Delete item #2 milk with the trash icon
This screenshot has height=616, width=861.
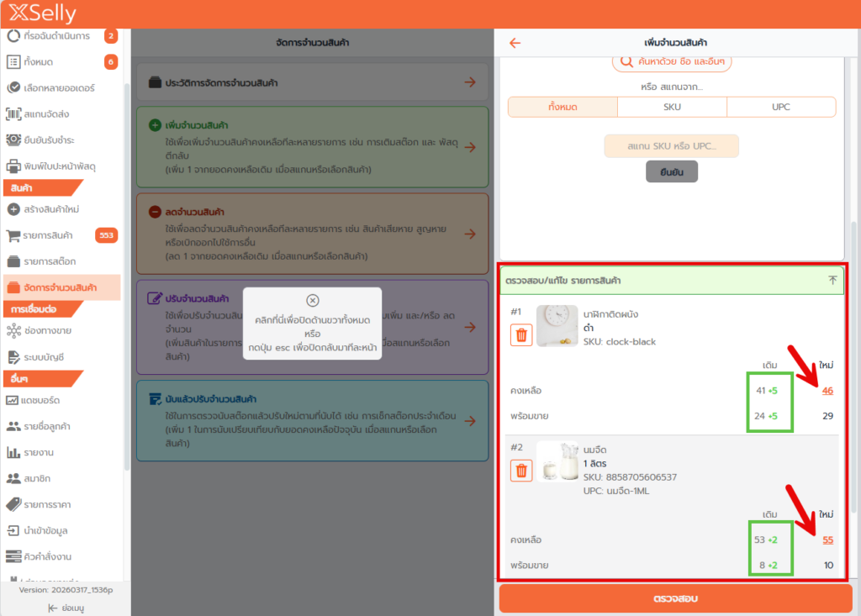[521, 470]
